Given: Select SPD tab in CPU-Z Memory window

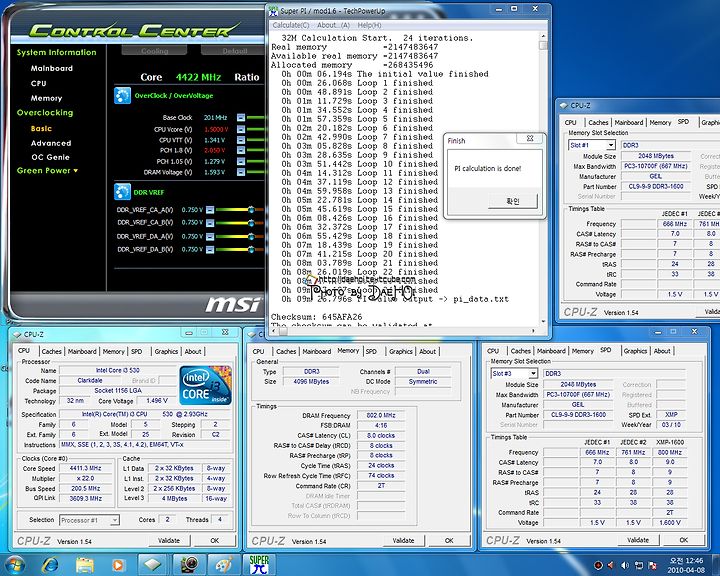Looking at the screenshot, I should 371,351.
